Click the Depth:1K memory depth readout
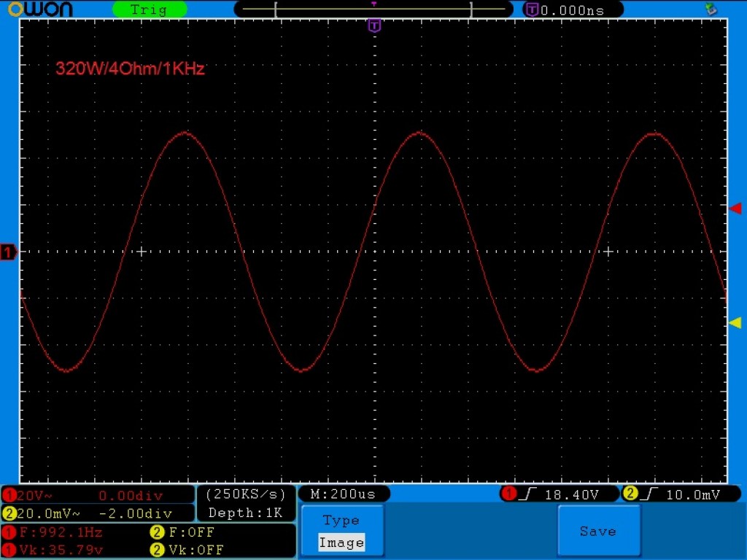747x560 pixels. tap(245, 513)
